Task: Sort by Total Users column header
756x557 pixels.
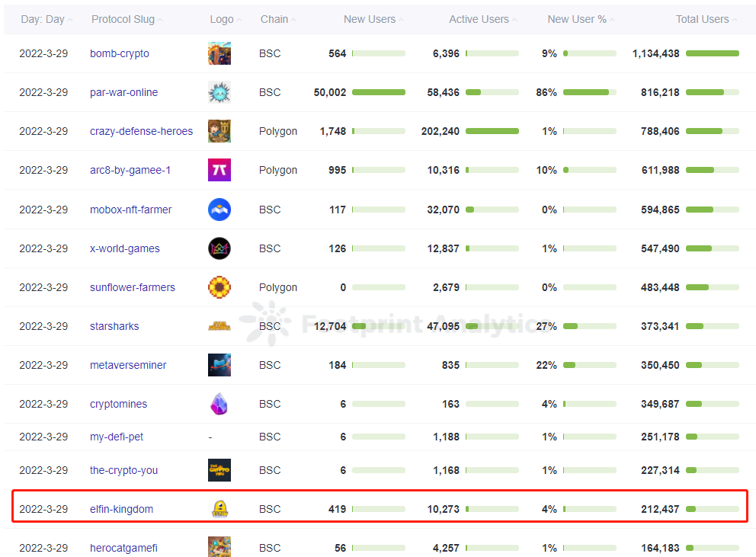Action: (x=706, y=19)
